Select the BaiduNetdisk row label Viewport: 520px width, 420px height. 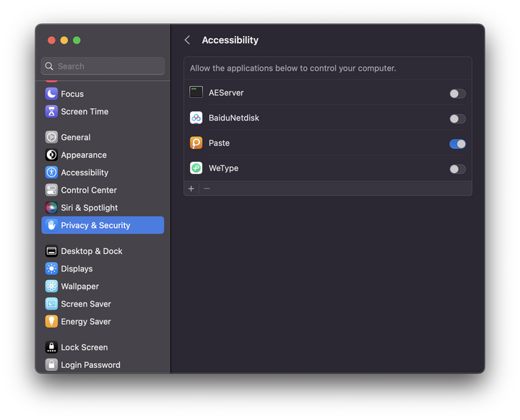(x=234, y=118)
